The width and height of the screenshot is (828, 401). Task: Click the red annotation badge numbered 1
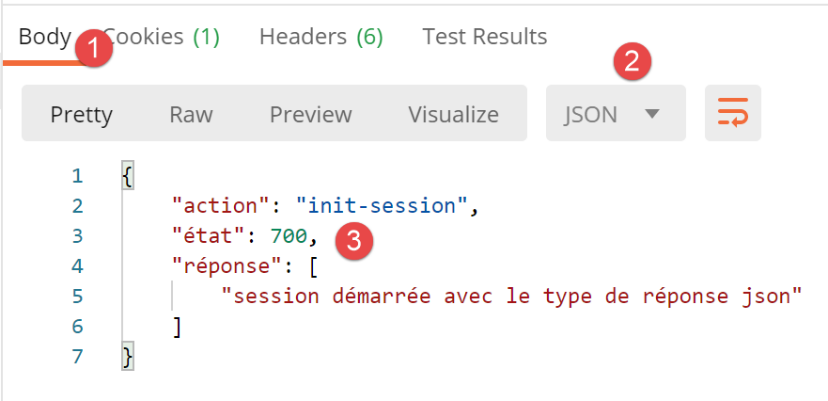(92, 47)
